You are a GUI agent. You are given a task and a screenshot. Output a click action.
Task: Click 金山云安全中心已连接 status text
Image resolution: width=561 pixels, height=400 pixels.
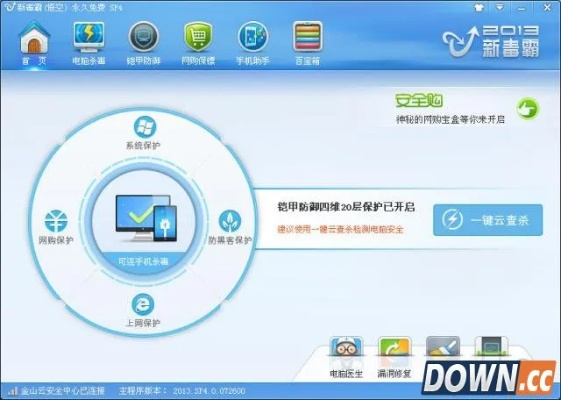[x=63, y=391]
